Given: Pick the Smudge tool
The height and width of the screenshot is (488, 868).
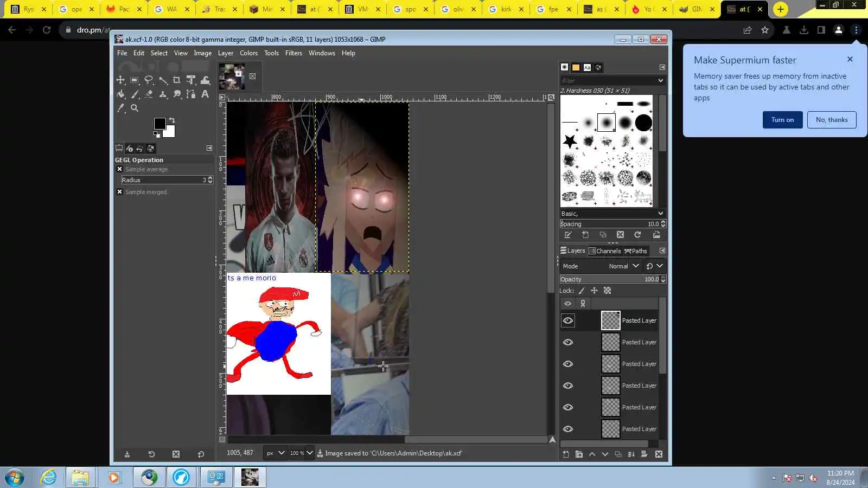Looking at the screenshot, I should click(177, 94).
